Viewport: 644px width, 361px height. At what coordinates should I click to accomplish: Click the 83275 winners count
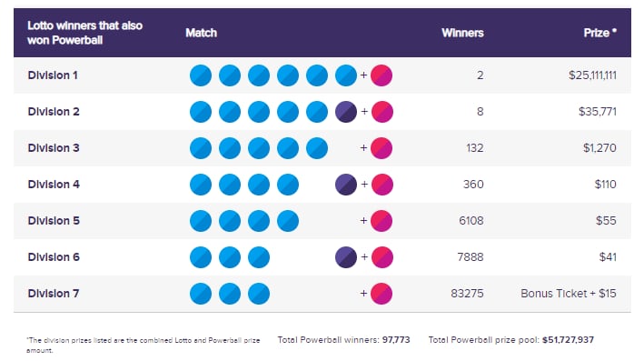point(467,293)
